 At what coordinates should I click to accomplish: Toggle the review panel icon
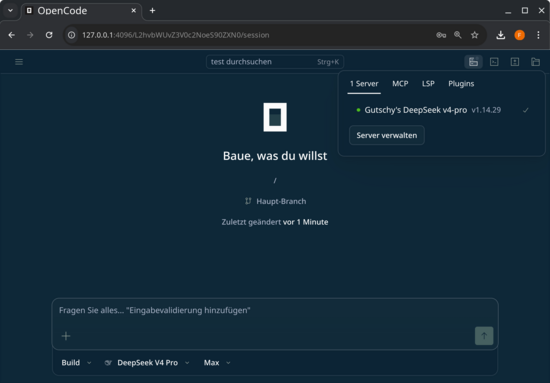[x=515, y=62]
